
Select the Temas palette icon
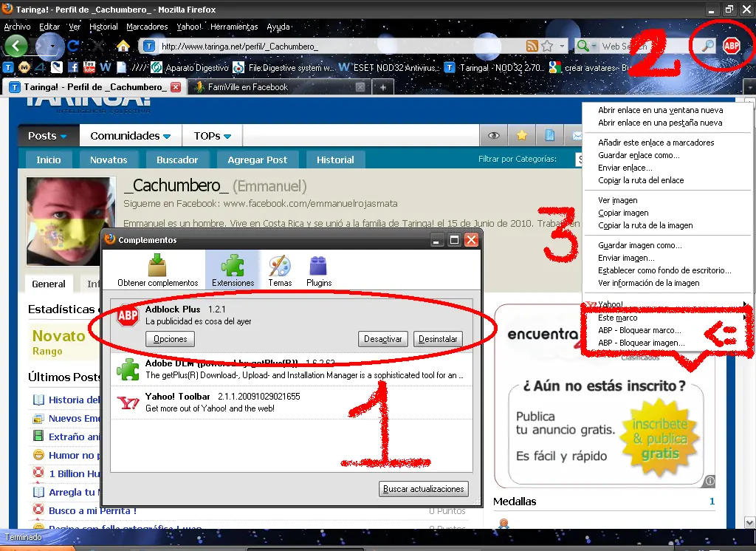point(280,270)
